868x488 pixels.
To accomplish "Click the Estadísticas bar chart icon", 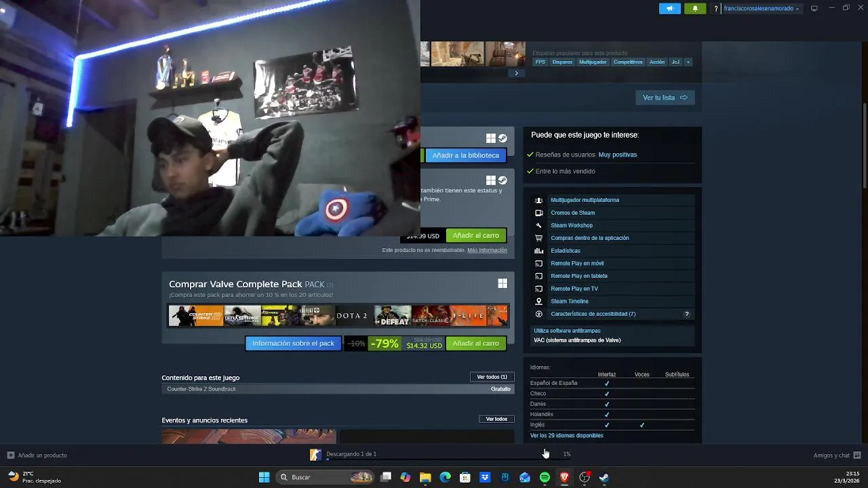I will (539, 251).
